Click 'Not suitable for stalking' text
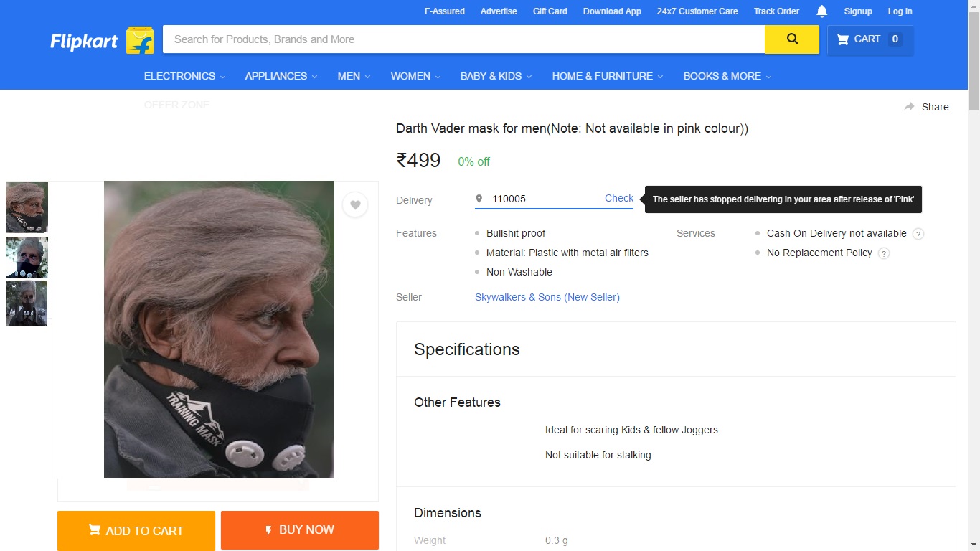 click(598, 455)
